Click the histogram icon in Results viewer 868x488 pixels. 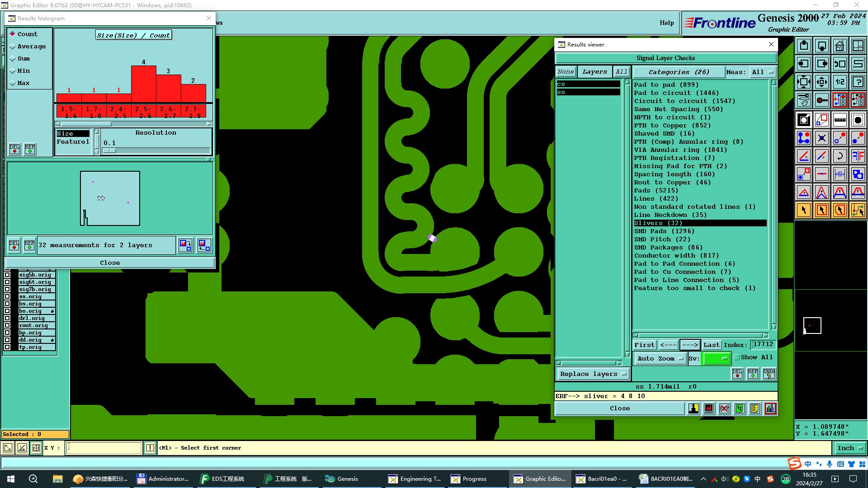(770, 408)
